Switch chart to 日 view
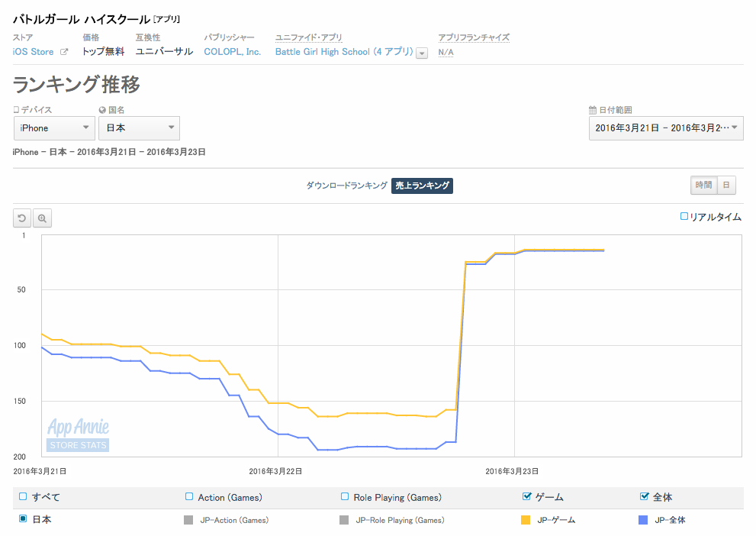The height and width of the screenshot is (536, 756). click(x=726, y=185)
